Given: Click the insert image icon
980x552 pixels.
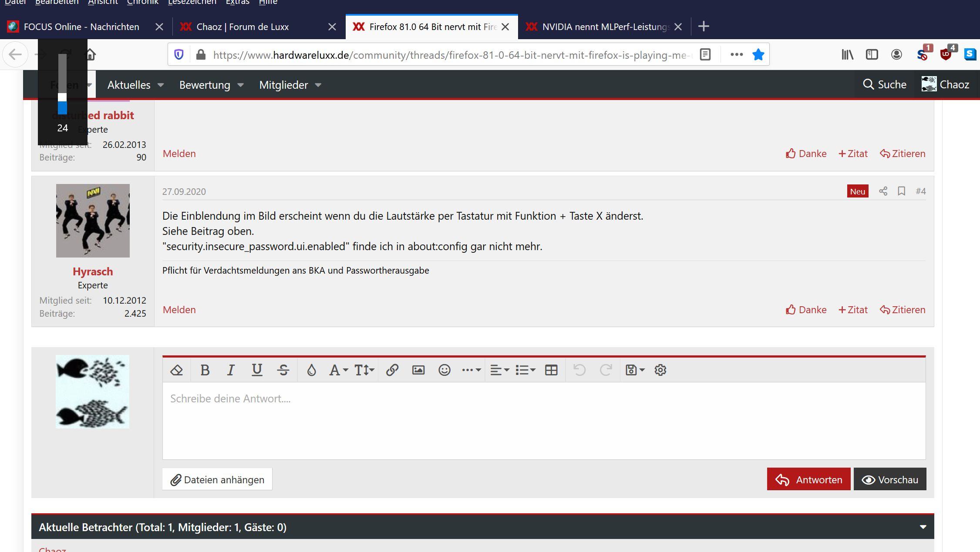Looking at the screenshot, I should 418,370.
